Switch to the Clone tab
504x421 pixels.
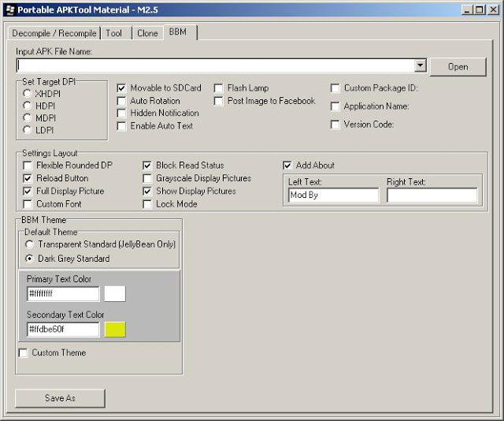click(x=147, y=33)
